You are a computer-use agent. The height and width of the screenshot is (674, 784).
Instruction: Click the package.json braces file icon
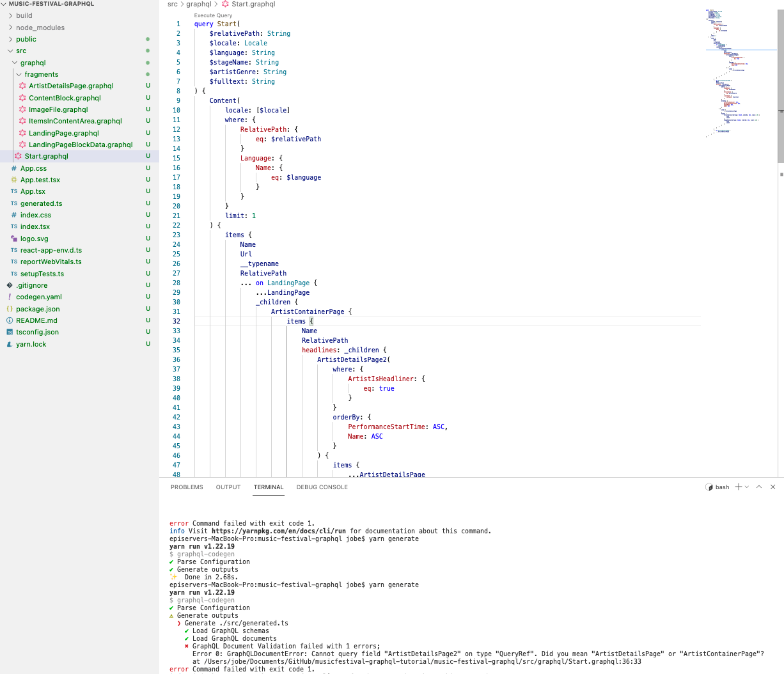click(10, 309)
